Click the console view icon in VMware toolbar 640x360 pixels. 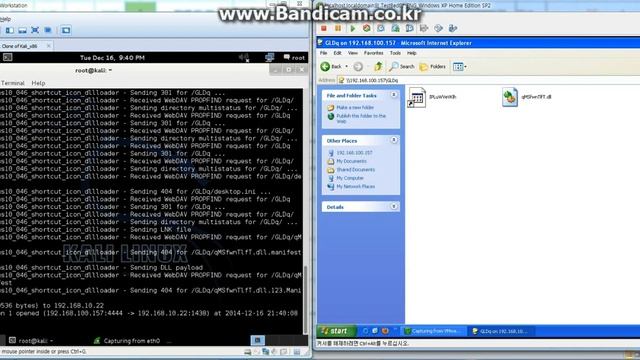coord(66,30)
